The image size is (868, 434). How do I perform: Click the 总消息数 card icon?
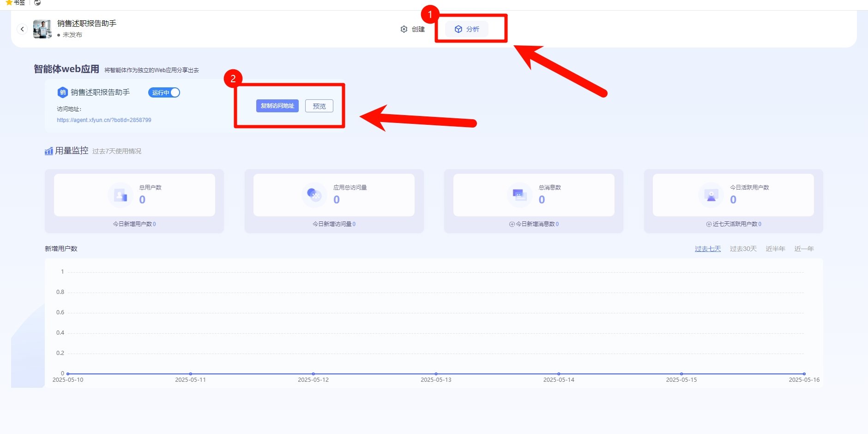coord(519,195)
